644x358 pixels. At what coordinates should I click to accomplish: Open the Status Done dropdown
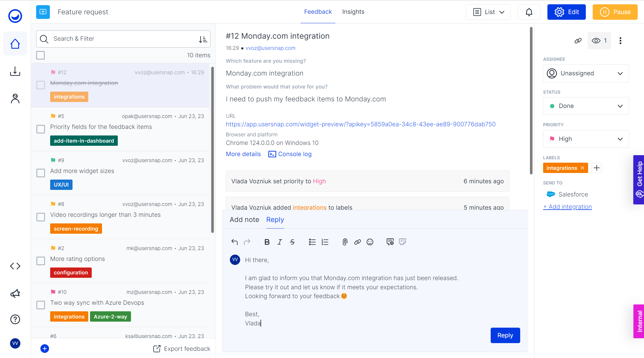(586, 106)
